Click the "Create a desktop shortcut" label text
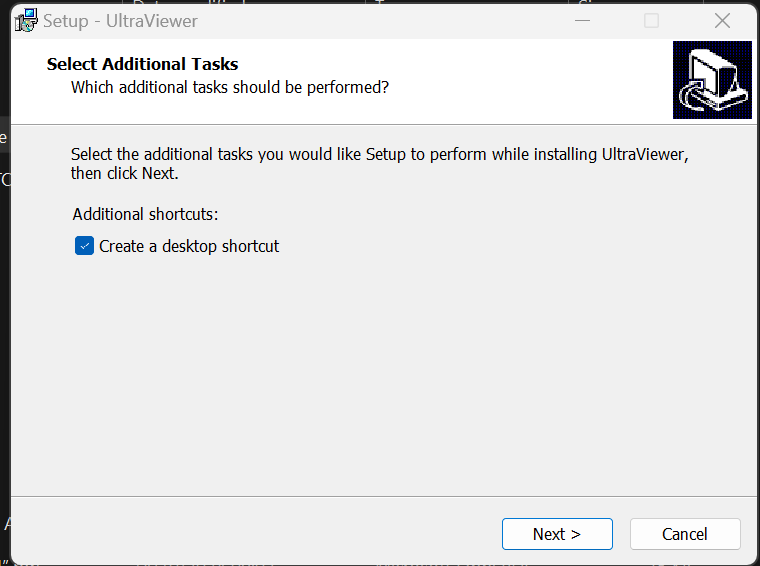This screenshot has height=566, width=760. tap(189, 246)
